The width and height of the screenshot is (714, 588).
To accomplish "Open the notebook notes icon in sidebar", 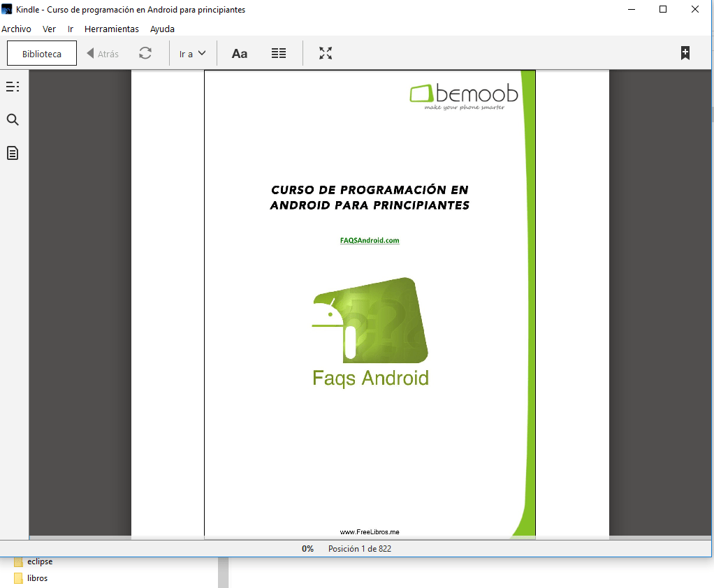I will (x=13, y=153).
